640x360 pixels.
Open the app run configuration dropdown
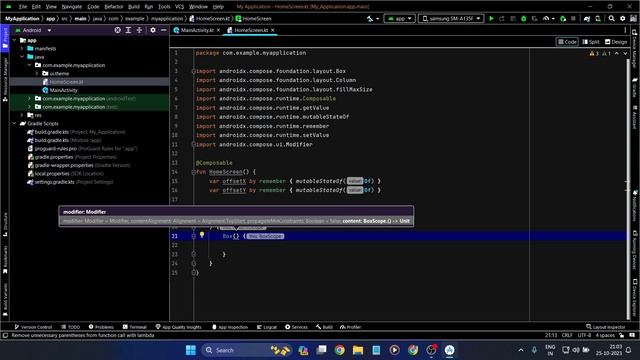(400, 18)
